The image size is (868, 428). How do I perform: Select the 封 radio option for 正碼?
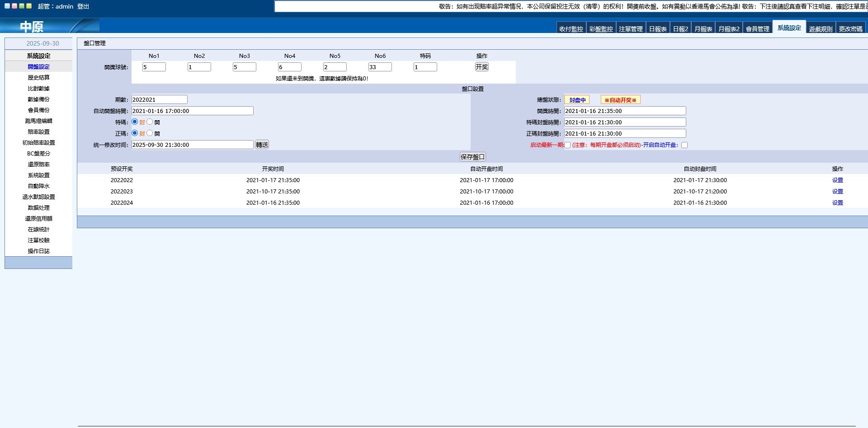point(135,133)
